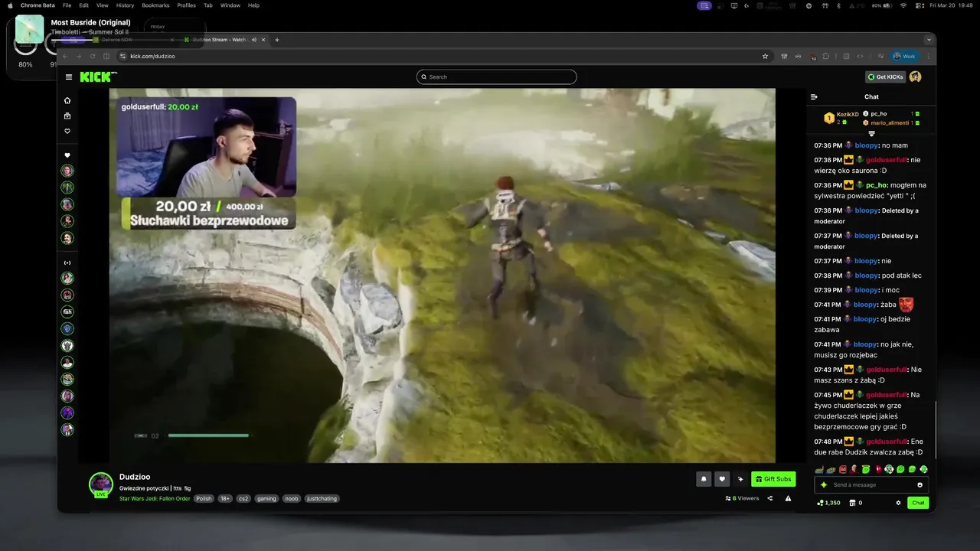This screenshot has height=551, width=980.
Task: Expand the recommended live (•) section header
Action: pyautogui.click(x=67, y=262)
